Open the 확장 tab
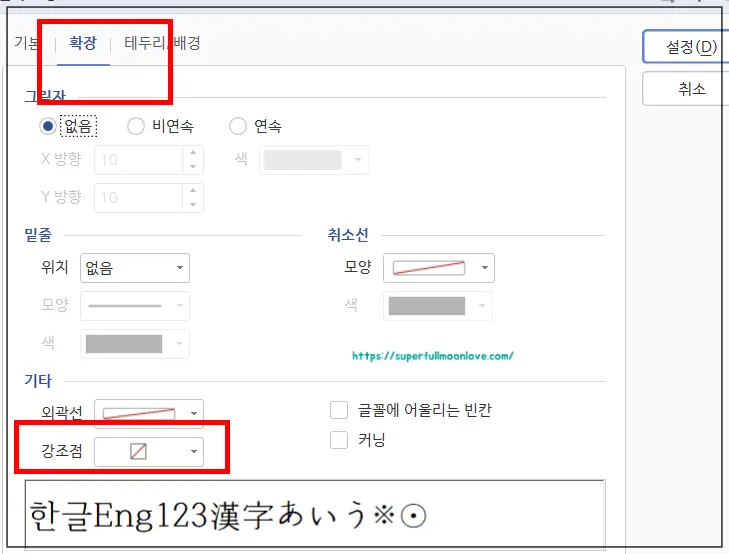The width and height of the screenshot is (729, 554). (82, 44)
